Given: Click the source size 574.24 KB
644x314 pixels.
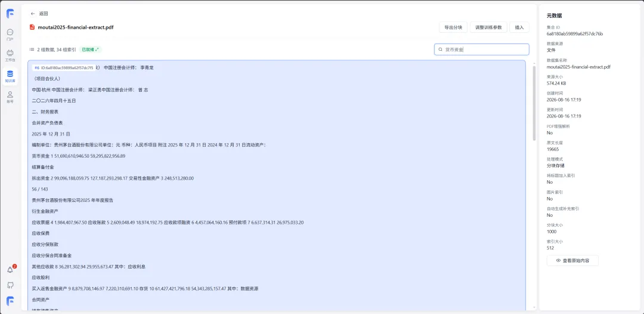Looking at the screenshot, I should [556, 83].
